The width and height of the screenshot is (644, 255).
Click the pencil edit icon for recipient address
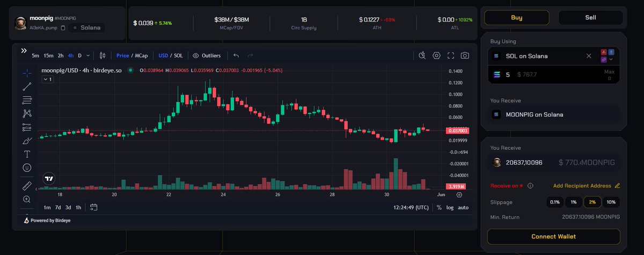point(617,186)
